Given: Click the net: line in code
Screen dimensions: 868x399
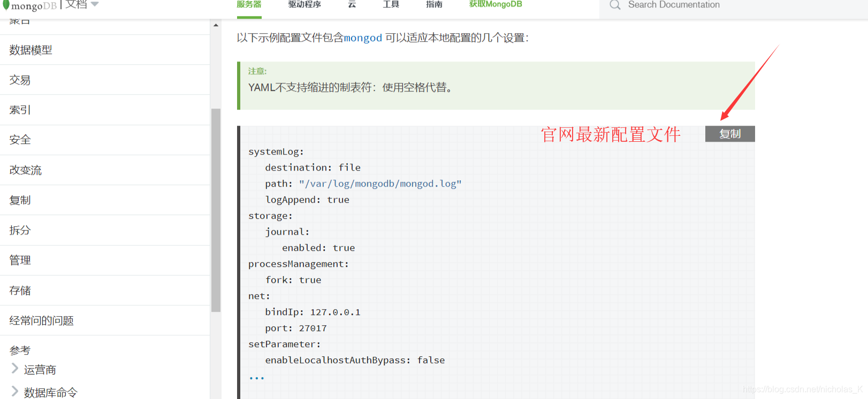Looking at the screenshot, I should tap(259, 296).
